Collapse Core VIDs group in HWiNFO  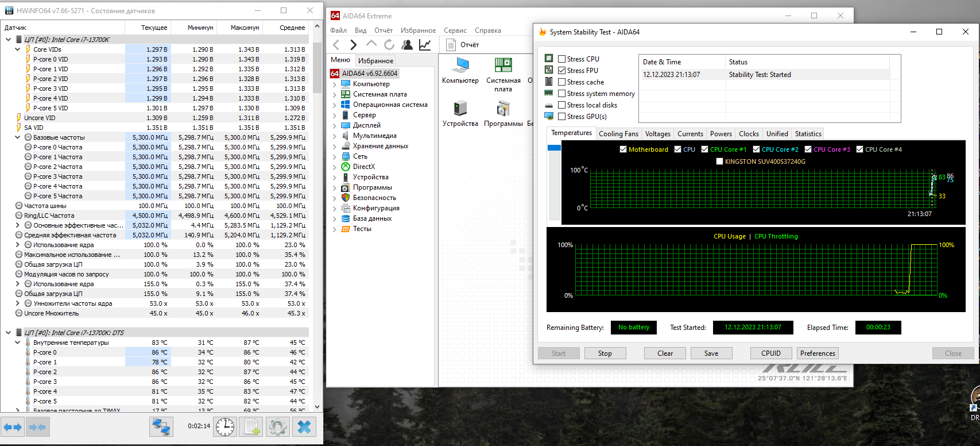click(x=18, y=49)
